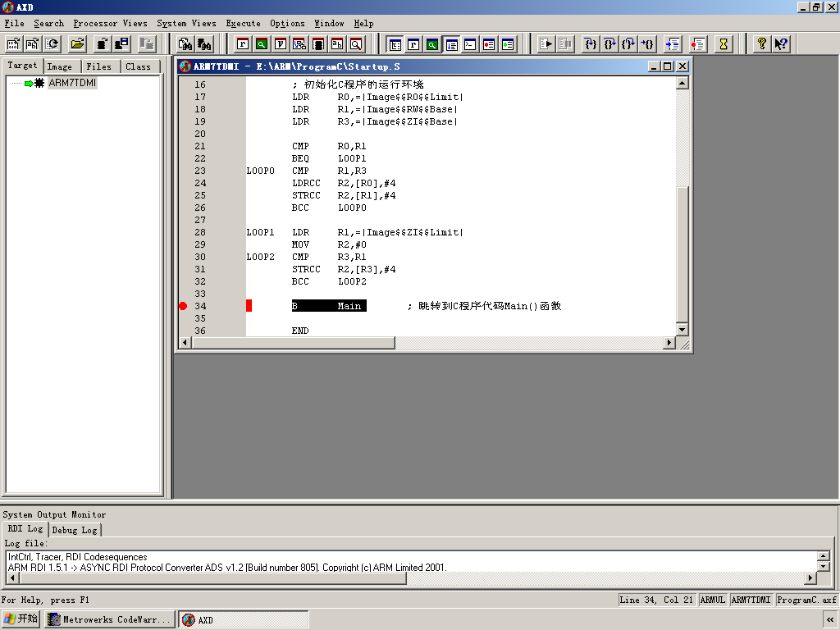
Task: Open the System Views menu
Action: (x=186, y=24)
